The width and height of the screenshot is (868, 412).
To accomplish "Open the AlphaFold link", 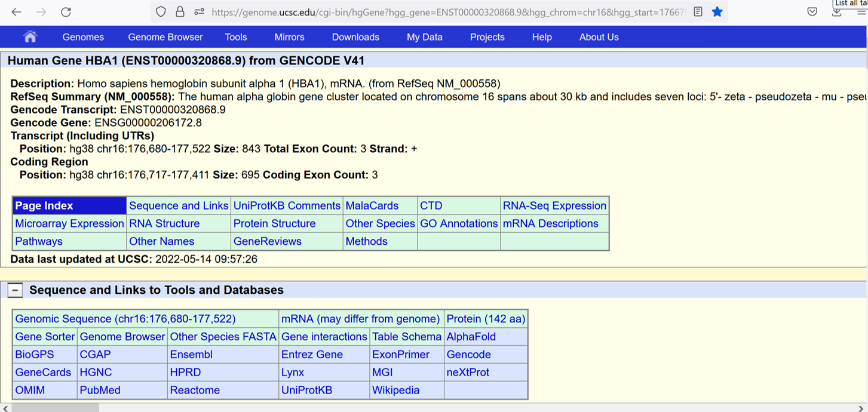I will click(471, 337).
